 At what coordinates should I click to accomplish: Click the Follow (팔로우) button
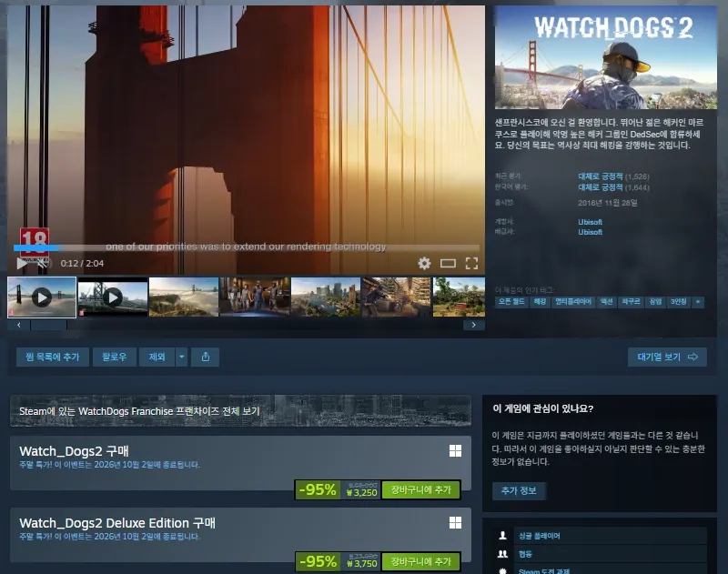click(115, 357)
